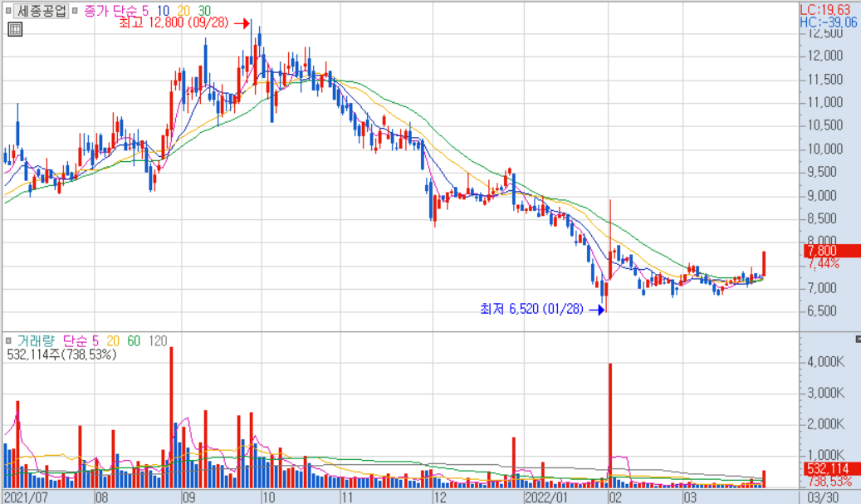The width and height of the screenshot is (861, 504).
Task: Click the 10,500 price axis label
Action: [x=824, y=125]
